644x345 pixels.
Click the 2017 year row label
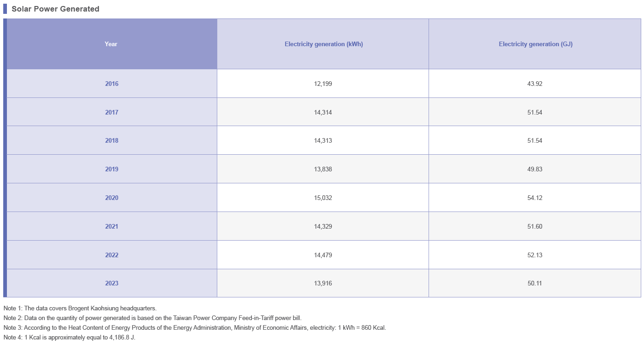pos(112,112)
